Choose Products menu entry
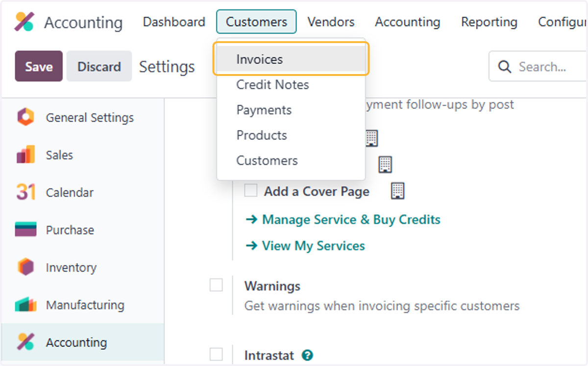The image size is (588, 366). click(x=291, y=135)
